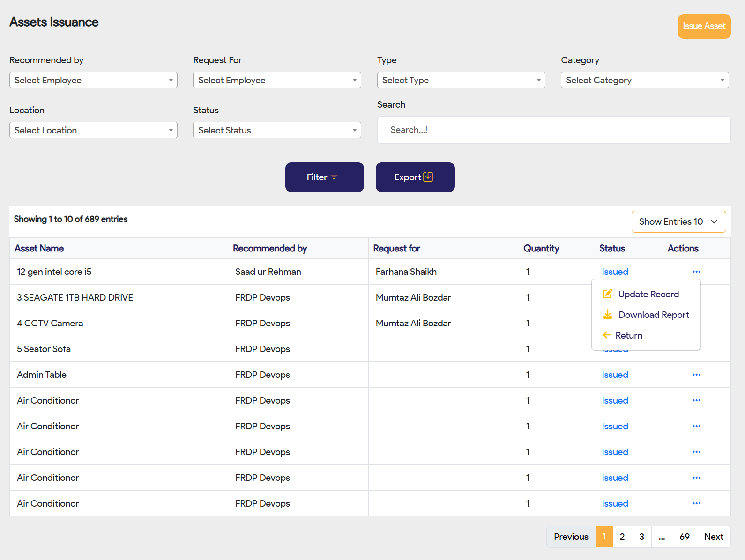Open the Select Status dropdown
This screenshot has height=560, width=745.
coord(277,130)
